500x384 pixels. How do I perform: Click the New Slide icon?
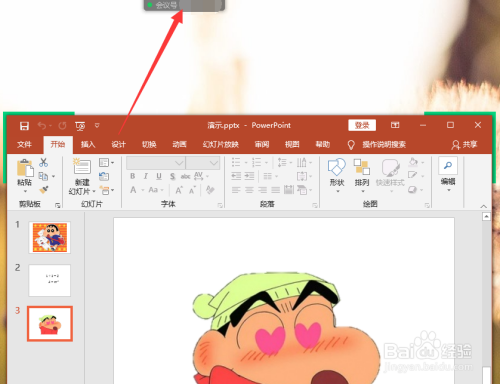click(82, 166)
